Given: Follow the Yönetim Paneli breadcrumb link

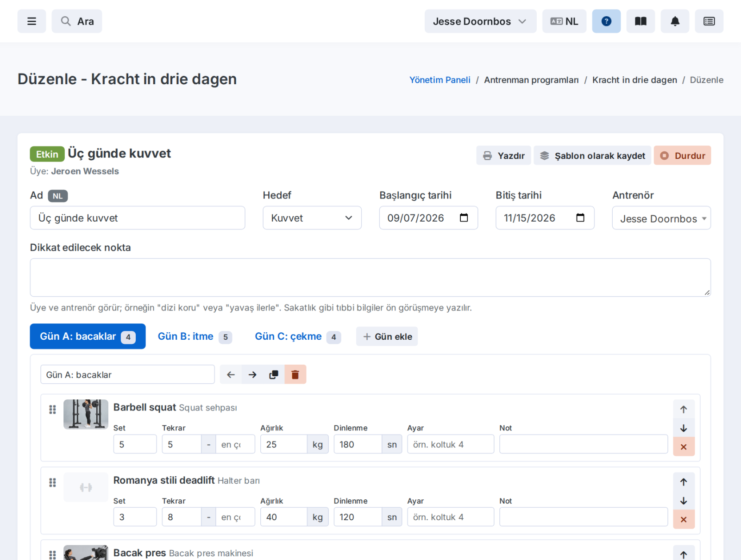Looking at the screenshot, I should (x=440, y=80).
